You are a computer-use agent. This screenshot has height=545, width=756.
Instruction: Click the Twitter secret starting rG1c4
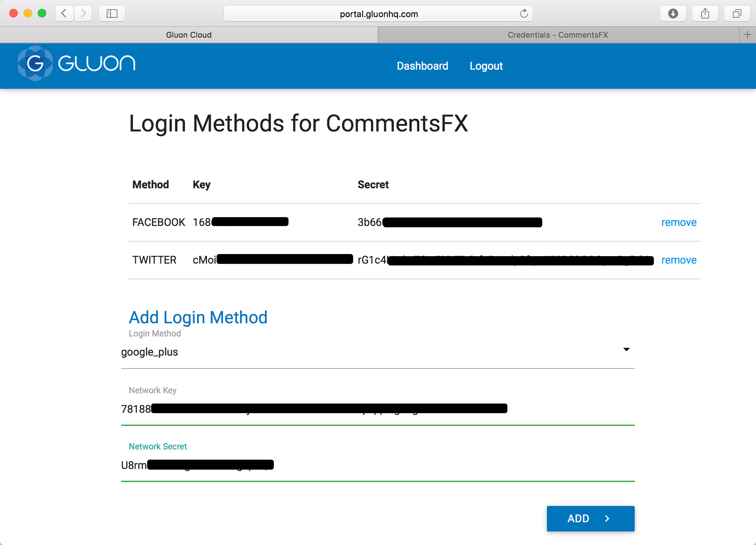click(506, 260)
